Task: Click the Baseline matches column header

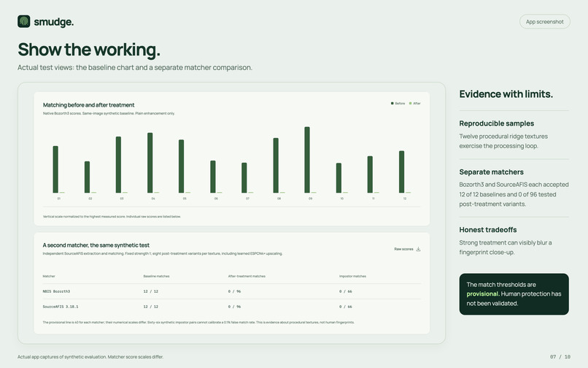Action: click(156, 276)
